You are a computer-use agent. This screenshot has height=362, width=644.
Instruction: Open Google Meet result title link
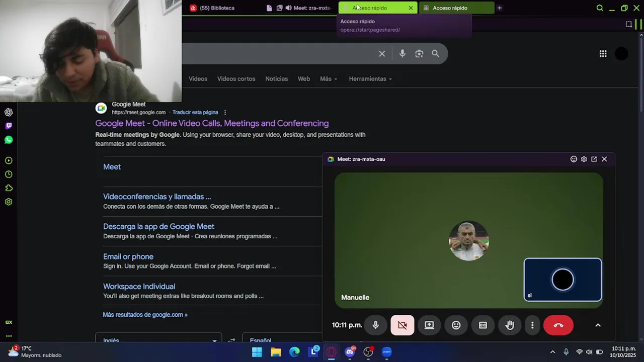[212, 123]
